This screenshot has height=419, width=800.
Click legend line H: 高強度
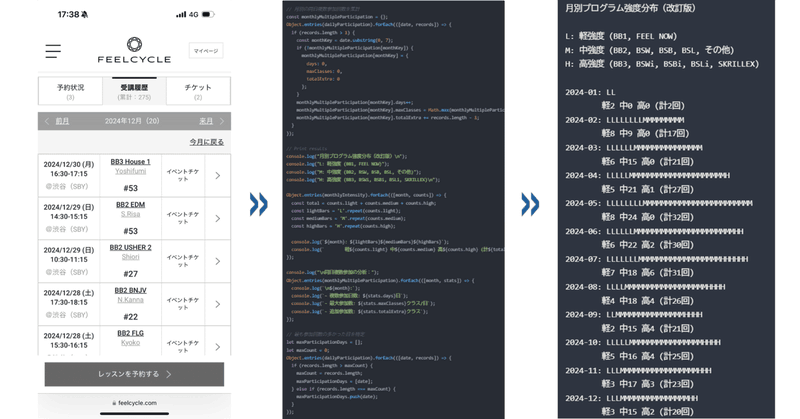tap(662, 64)
